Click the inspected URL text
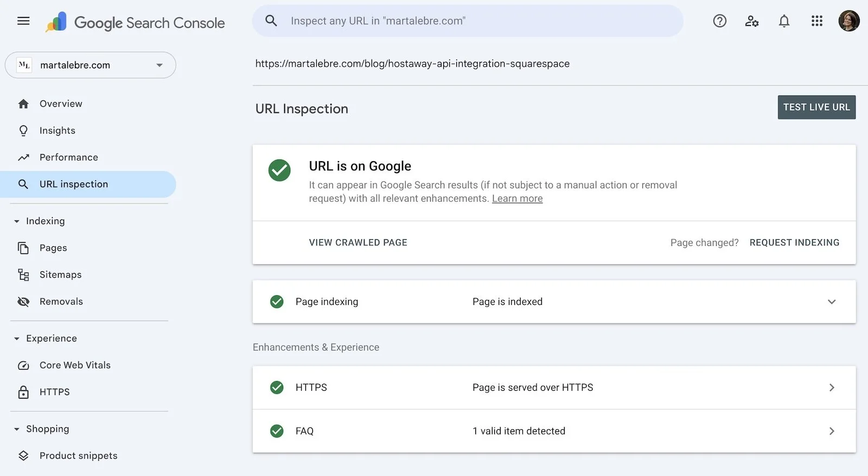 click(412, 64)
